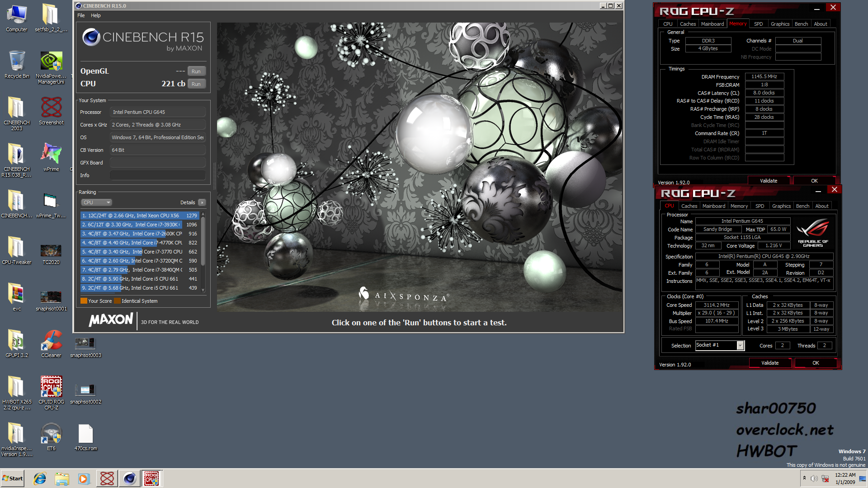Open Internet Explorer in taskbar
Image resolution: width=868 pixels, height=488 pixels.
click(x=40, y=479)
